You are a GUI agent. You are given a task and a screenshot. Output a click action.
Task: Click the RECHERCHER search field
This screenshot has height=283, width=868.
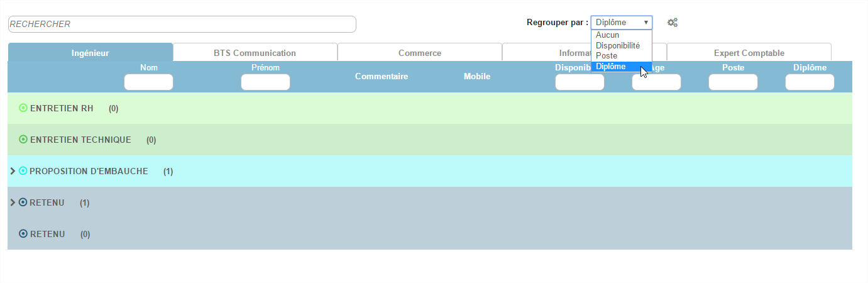click(x=182, y=24)
